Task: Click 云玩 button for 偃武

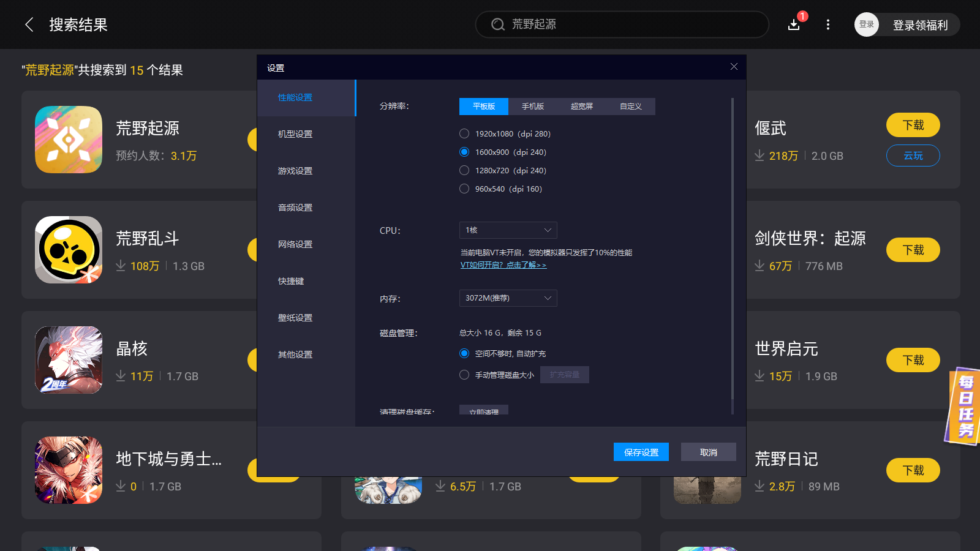Action: coord(913,156)
